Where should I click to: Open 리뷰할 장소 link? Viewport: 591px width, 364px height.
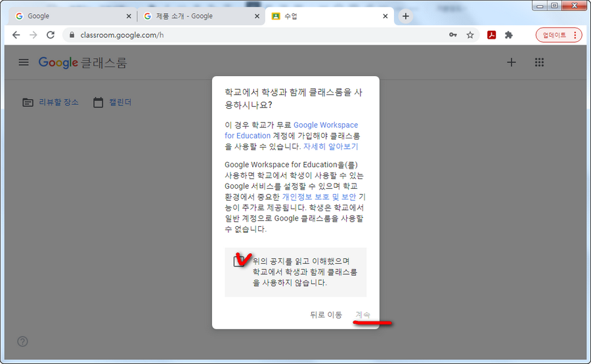coord(59,102)
